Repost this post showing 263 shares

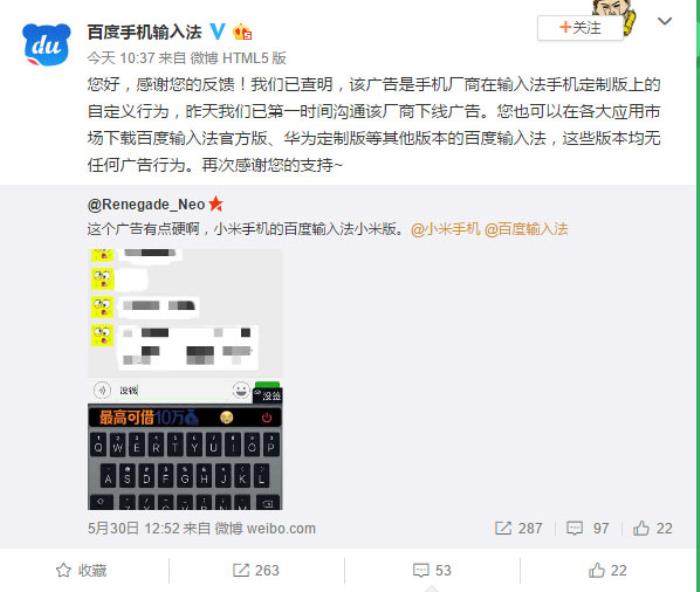pyautogui.click(x=256, y=571)
